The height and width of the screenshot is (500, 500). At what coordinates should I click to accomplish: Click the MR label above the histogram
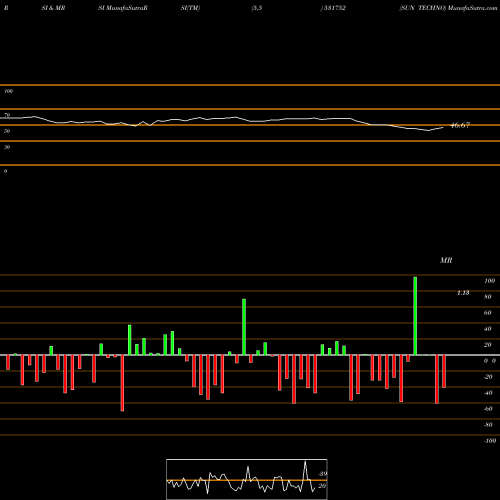click(446, 260)
